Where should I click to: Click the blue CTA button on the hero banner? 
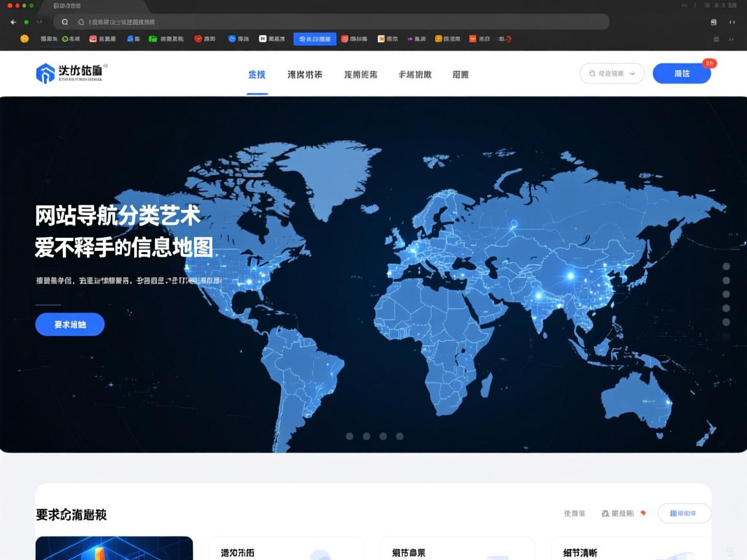tap(70, 324)
